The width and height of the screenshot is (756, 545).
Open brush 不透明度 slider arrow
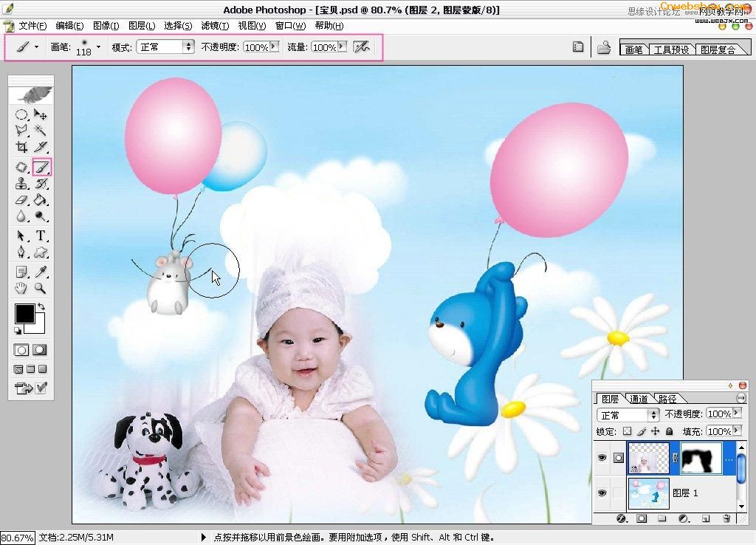(275, 47)
